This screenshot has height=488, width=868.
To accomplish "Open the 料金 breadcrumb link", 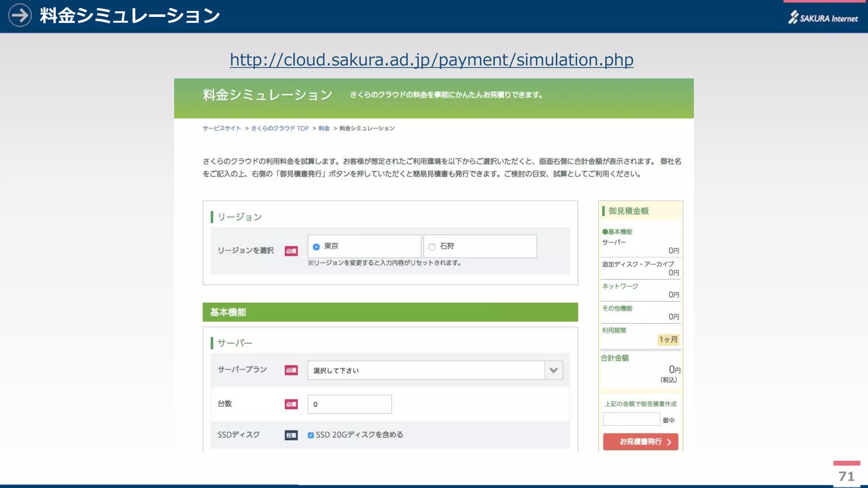I will point(324,128).
